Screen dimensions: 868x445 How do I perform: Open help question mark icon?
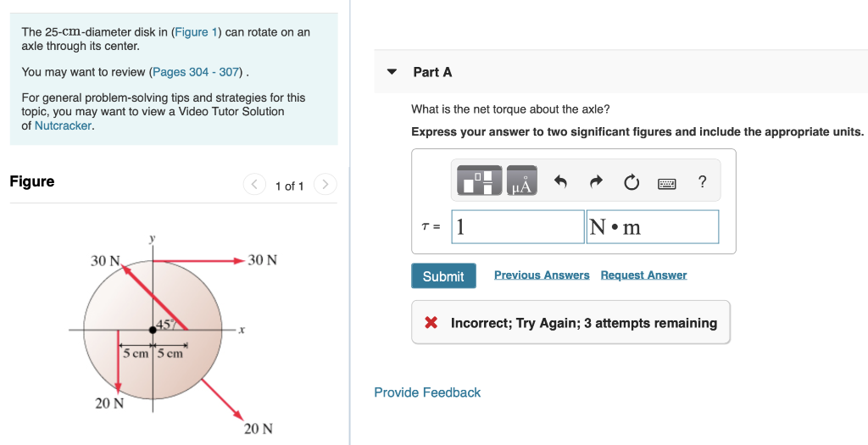(702, 181)
